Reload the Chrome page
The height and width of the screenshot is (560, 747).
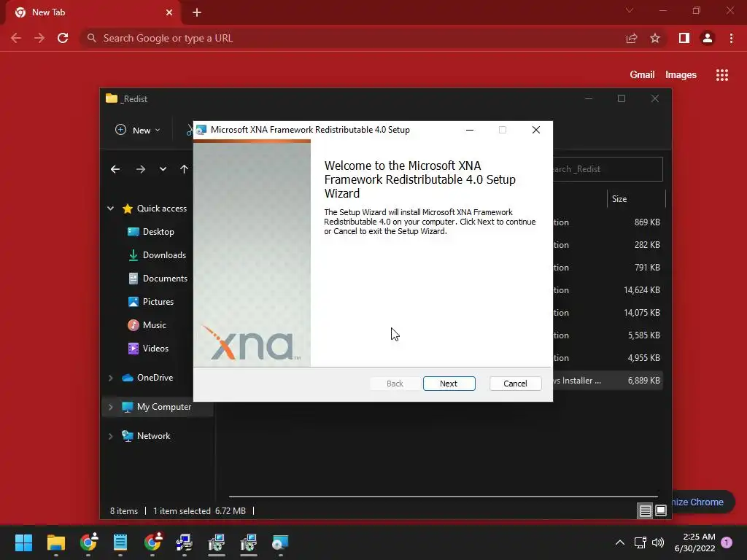coord(63,38)
